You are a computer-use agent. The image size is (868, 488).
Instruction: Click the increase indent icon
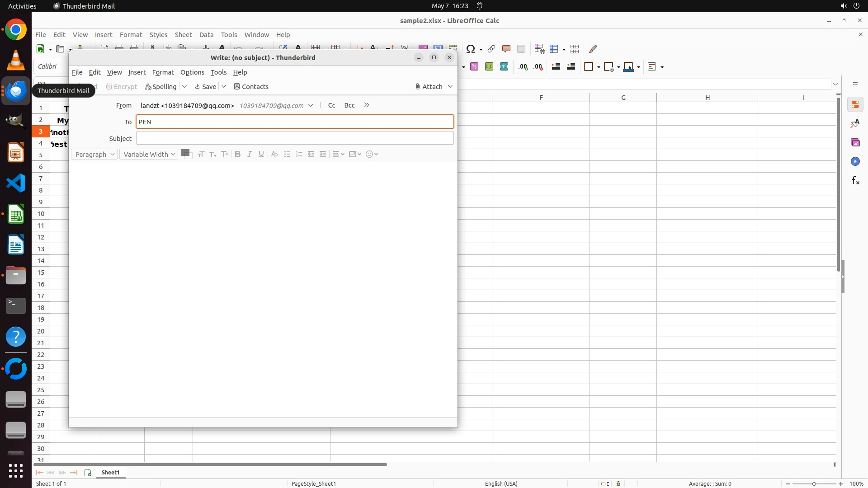tap(323, 155)
